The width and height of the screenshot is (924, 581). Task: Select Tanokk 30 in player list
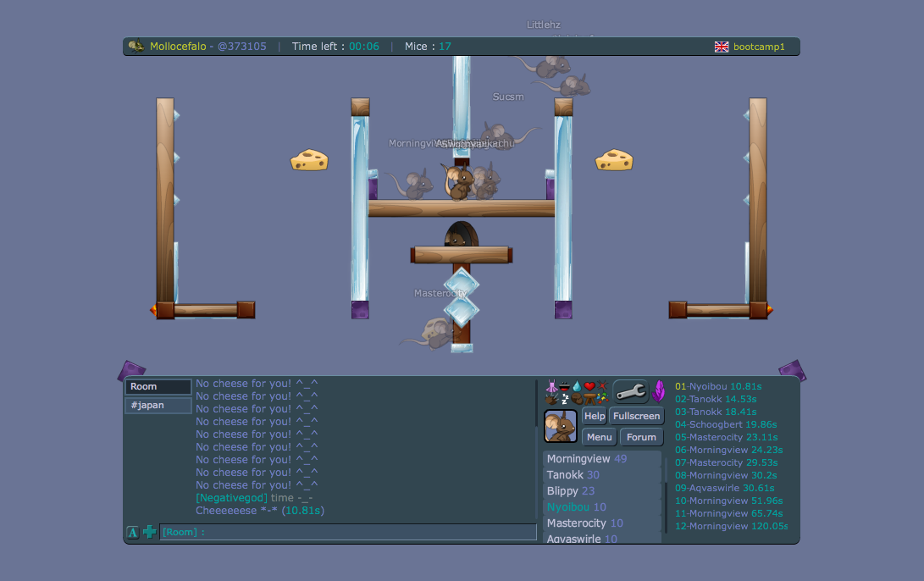601,475
